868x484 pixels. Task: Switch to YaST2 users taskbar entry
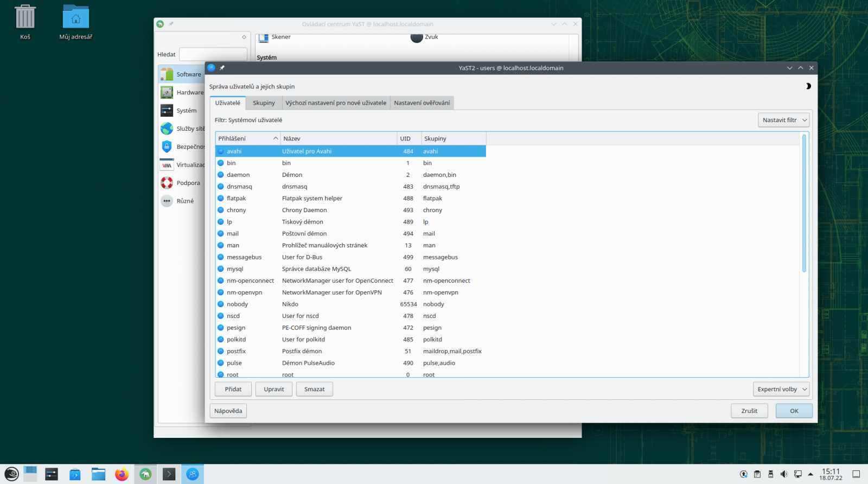[x=193, y=474]
